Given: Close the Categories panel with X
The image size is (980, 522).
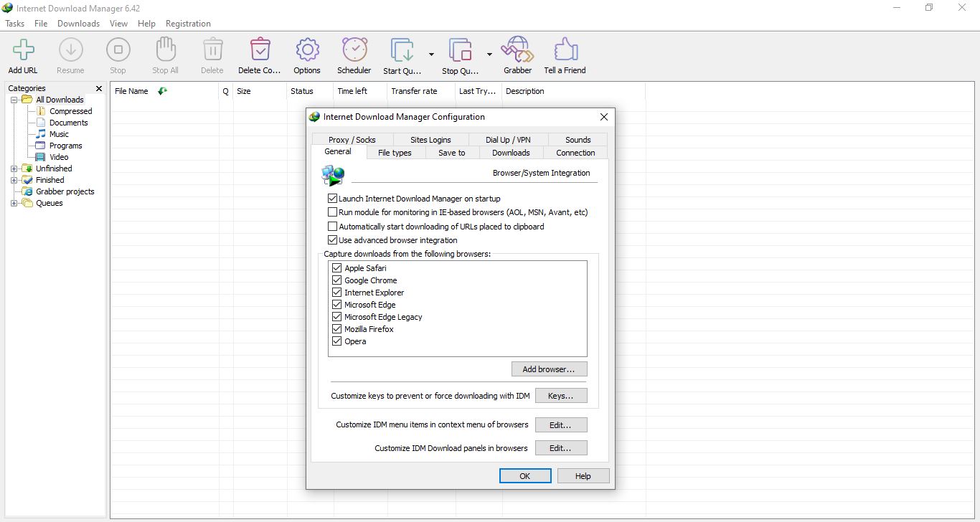Looking at the screenshot, I should (99, 88).
